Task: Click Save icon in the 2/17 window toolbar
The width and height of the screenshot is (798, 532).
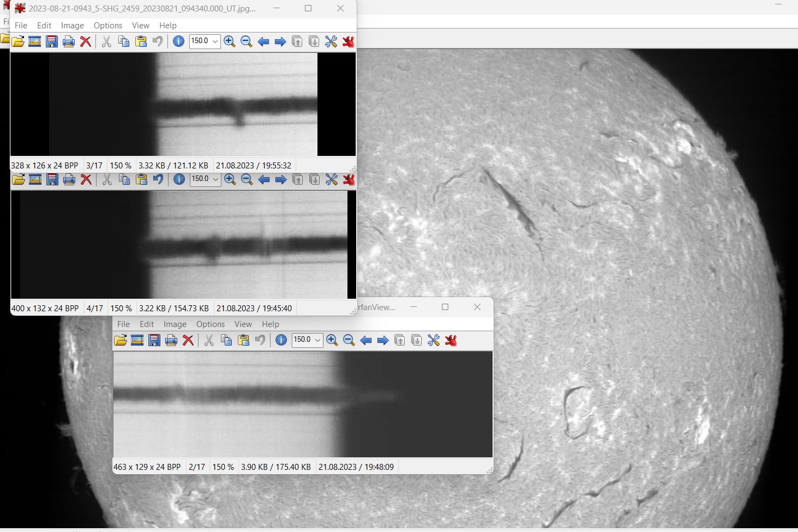Action: pos(154,341)
